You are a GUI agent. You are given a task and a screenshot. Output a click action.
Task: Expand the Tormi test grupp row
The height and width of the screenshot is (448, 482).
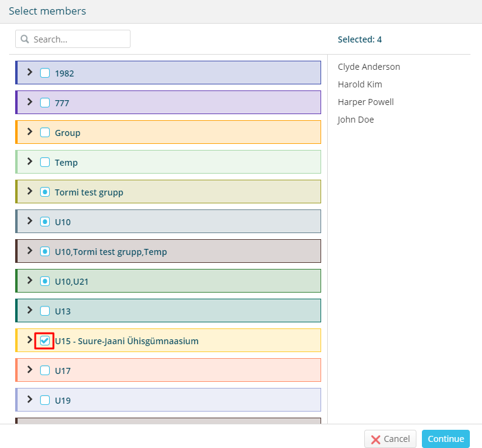[x=30, y=191]
